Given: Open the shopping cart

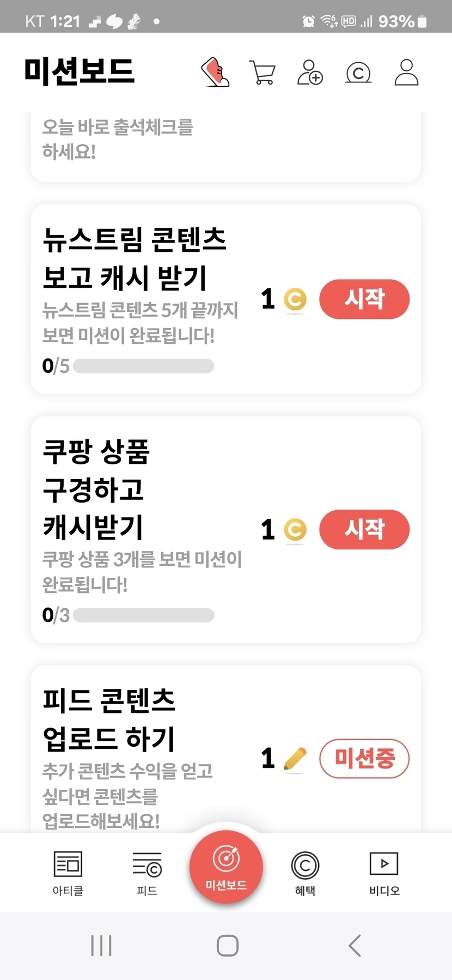Looking at the screenshot, I should tap(262, 72).
